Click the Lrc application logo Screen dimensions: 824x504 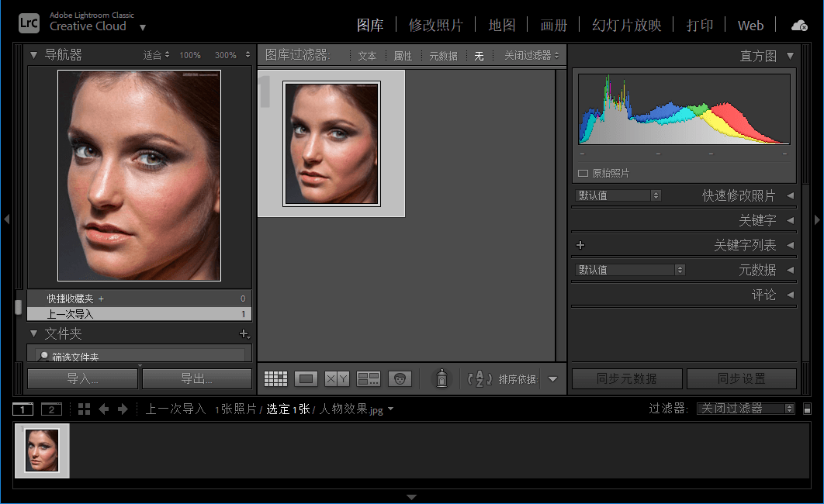click(29, 23)
